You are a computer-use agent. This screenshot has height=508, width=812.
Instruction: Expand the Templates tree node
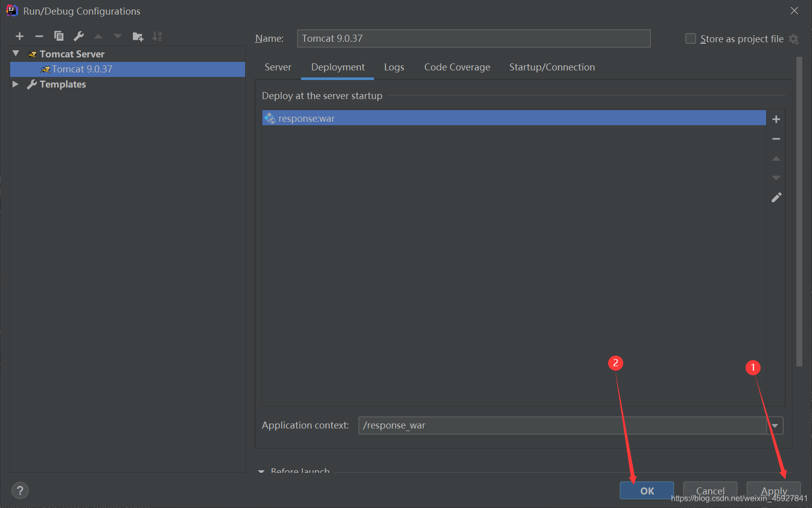16,84
